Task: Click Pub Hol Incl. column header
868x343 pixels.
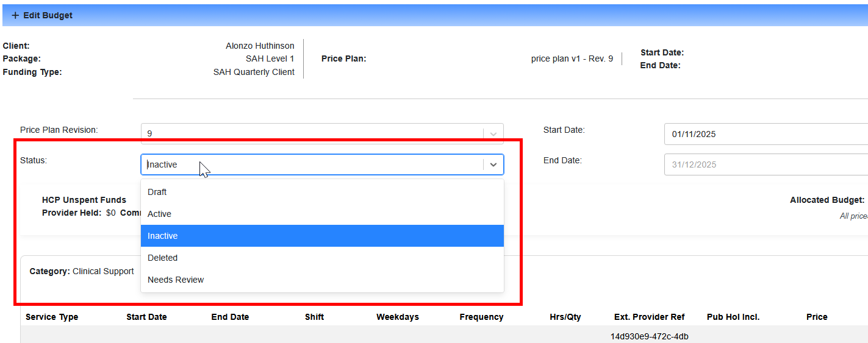Action: [733, 317]
